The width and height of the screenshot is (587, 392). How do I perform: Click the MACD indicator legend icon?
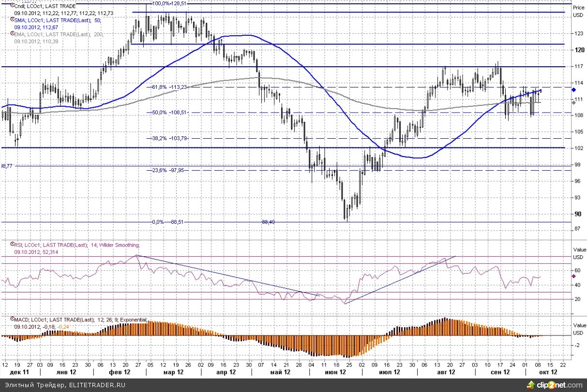(11, 320)
